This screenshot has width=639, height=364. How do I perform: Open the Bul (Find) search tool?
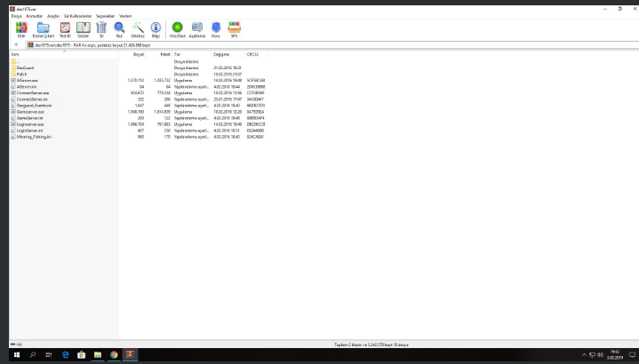(x=119, y=30)
